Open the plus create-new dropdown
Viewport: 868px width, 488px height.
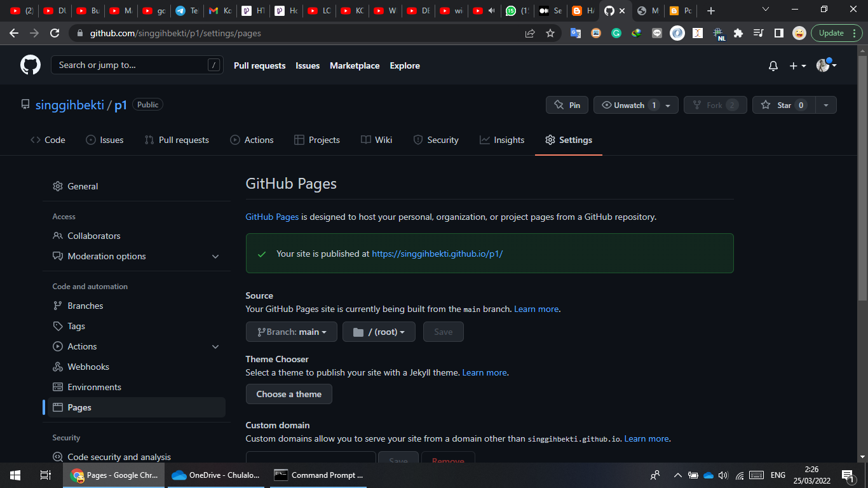tap(797, 66)
